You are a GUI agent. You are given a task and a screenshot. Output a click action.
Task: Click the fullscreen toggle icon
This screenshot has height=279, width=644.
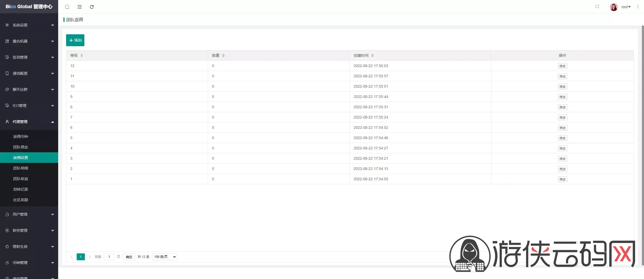tap(597, 7)
